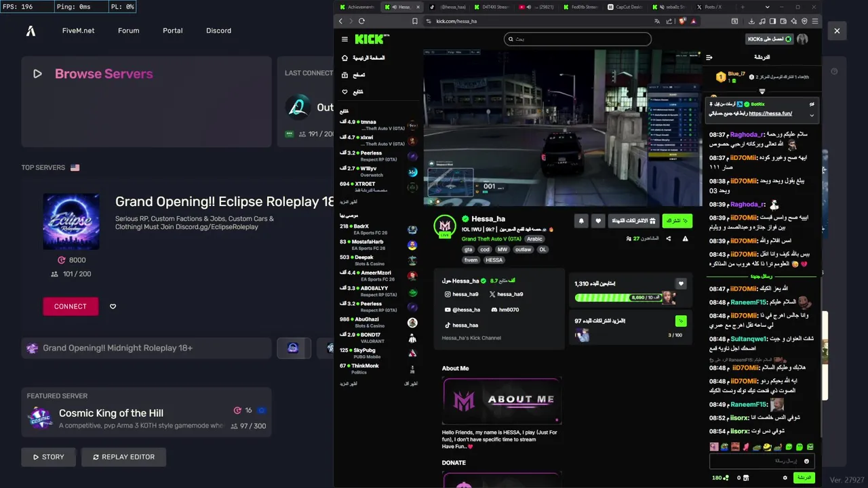Open TikTok link hessa_haa
Image resolution: width=868 pixels, height=488 pixels.
[461, 325]
